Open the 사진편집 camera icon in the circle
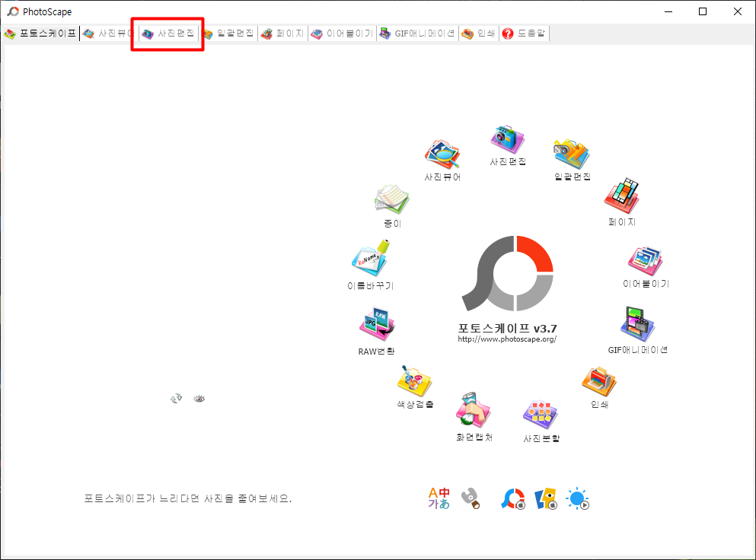The height and width of the screenshot is (560, 756). pyautogui.click(x=507, y=139)
